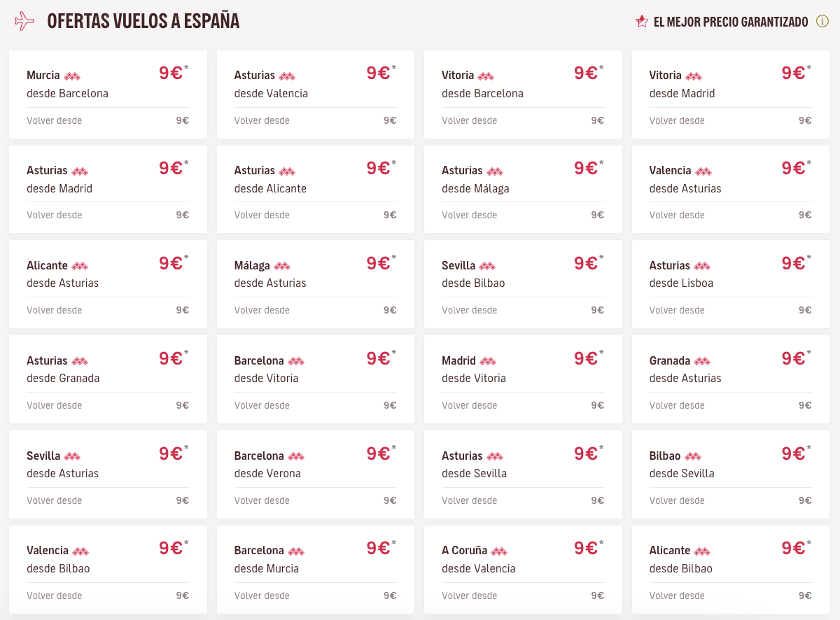
Task: Open the info icon next to best price guarantee
Action: pos(821,21)
